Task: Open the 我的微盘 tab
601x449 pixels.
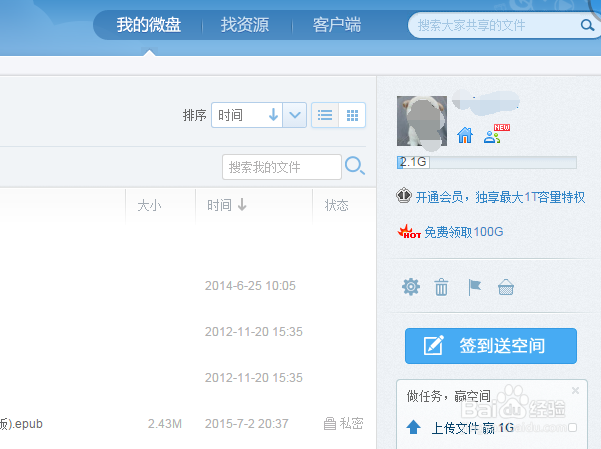Action: click(149, 25)
